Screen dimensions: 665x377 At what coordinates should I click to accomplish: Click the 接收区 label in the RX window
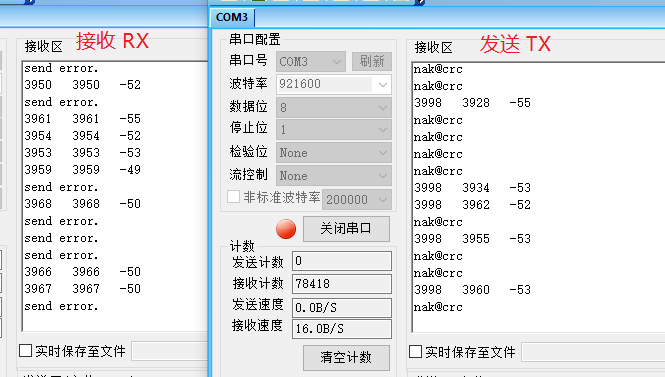(x=44, y=46)
